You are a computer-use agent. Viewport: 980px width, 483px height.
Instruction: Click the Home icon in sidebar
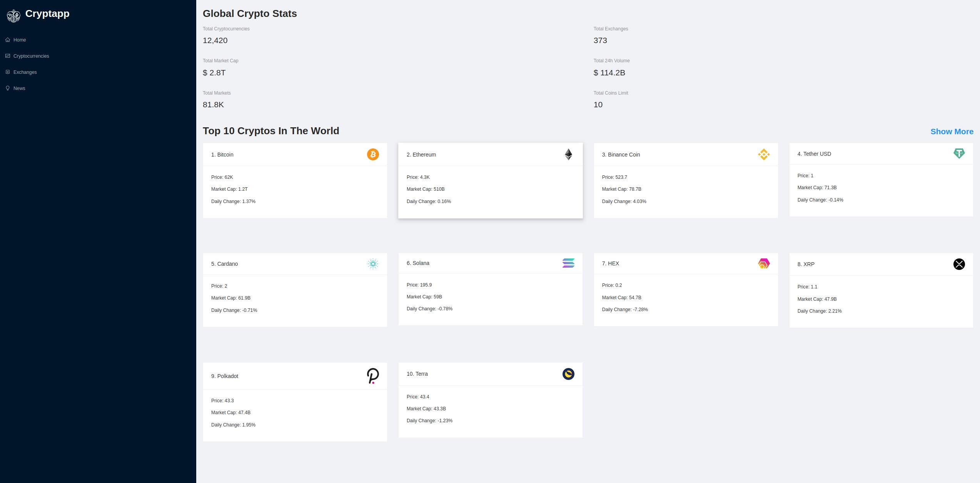pyautogui.click(x=8, y=40)
